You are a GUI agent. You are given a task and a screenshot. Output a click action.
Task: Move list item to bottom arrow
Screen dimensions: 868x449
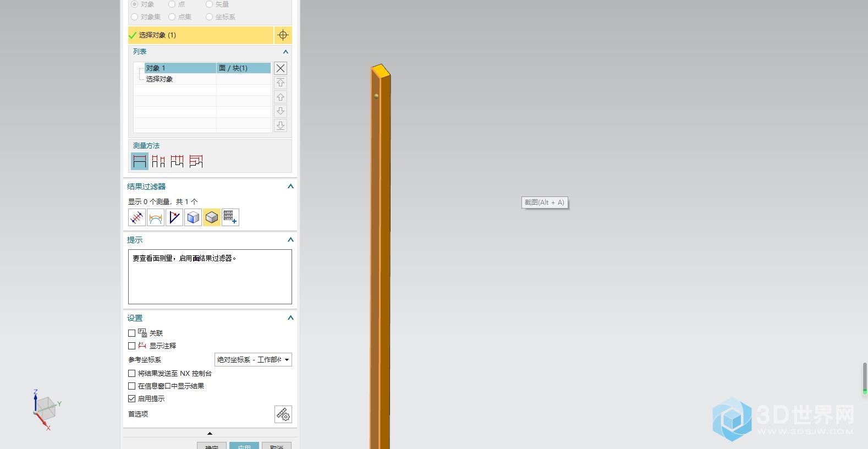coord(281,125)
